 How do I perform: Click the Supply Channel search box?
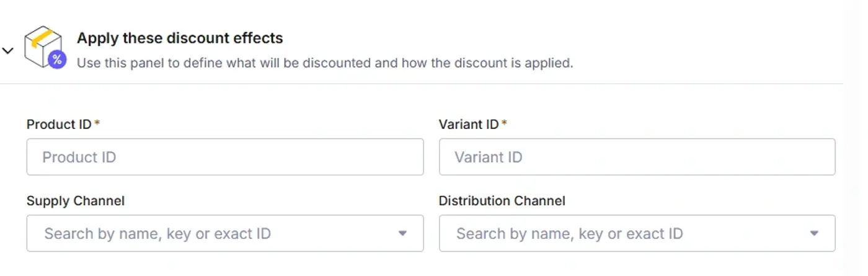(225, 234)
